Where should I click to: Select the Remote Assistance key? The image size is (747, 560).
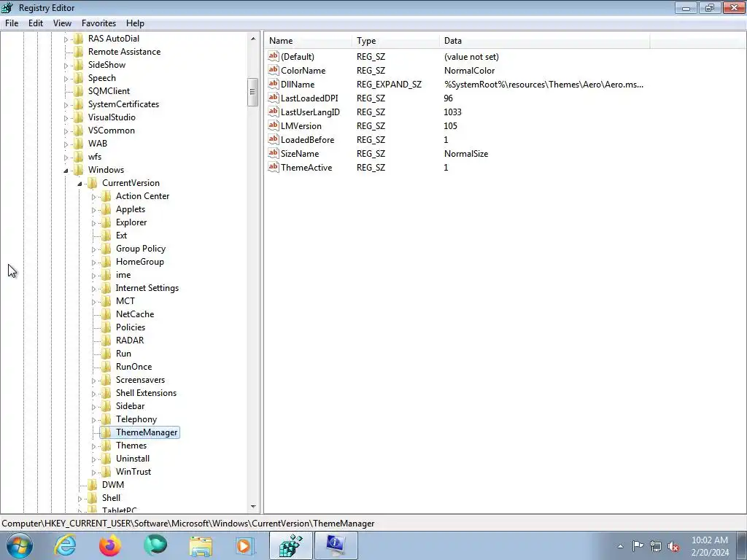click(x=124, y=52)
